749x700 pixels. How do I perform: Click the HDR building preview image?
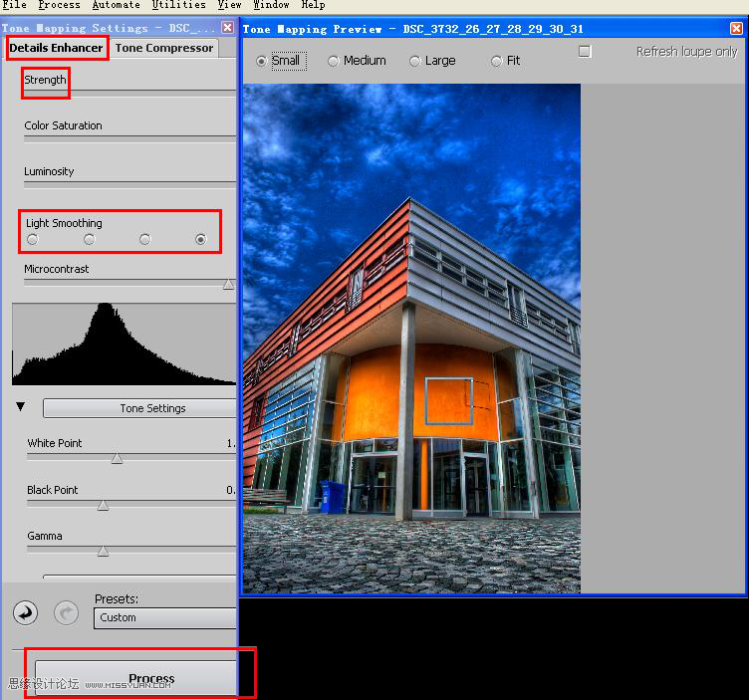411,339
